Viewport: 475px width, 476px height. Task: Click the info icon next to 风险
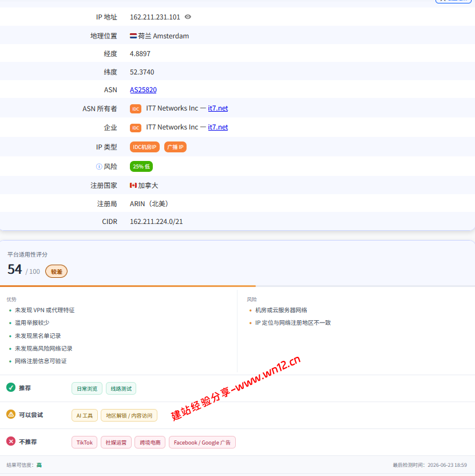point(99,166)
